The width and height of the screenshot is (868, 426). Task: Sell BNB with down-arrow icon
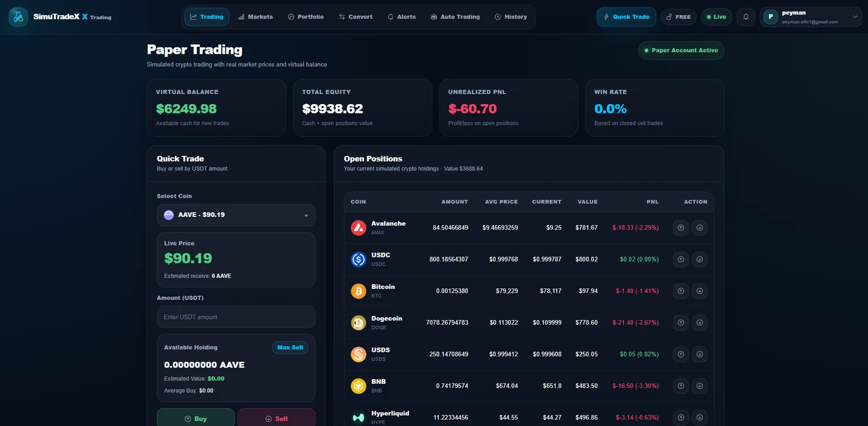(700, 386)
